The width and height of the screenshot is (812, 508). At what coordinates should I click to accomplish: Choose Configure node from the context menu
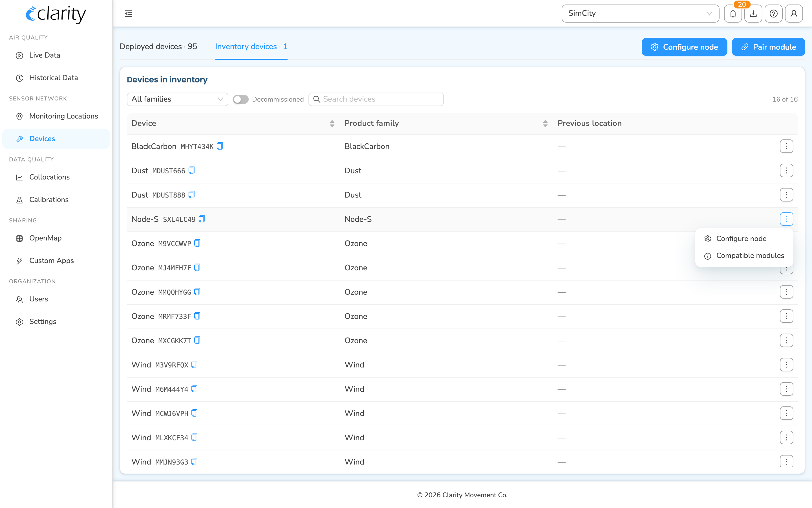tap(744, 238)
